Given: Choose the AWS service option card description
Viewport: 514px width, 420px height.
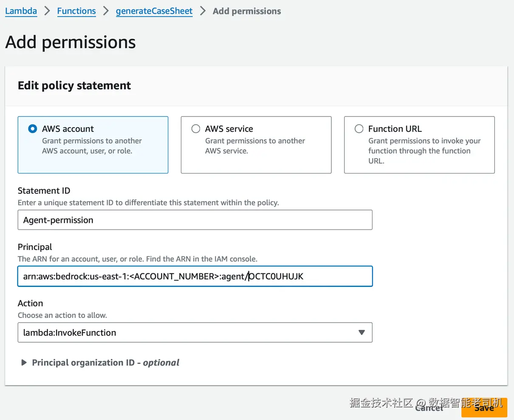Looking at the screenshot, I should 255,146.
